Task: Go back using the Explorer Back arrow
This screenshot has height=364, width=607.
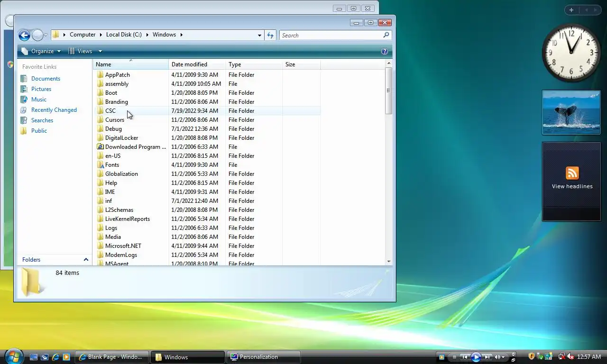Action: (24, 35)
